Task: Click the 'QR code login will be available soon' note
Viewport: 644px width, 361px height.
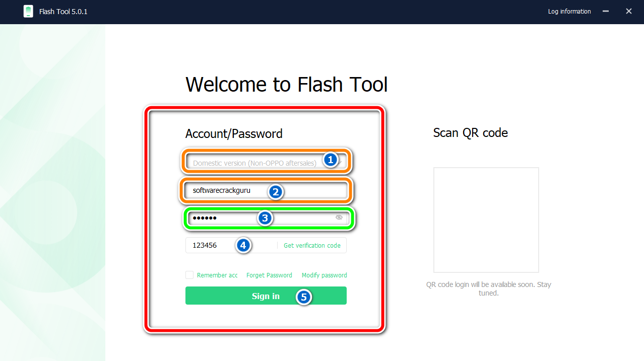Action: pos(489,288)
